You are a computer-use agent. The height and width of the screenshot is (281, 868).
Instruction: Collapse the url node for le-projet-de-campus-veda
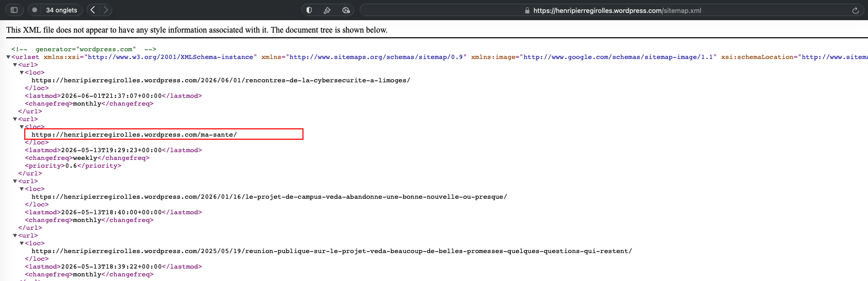[x=15, y=181]
